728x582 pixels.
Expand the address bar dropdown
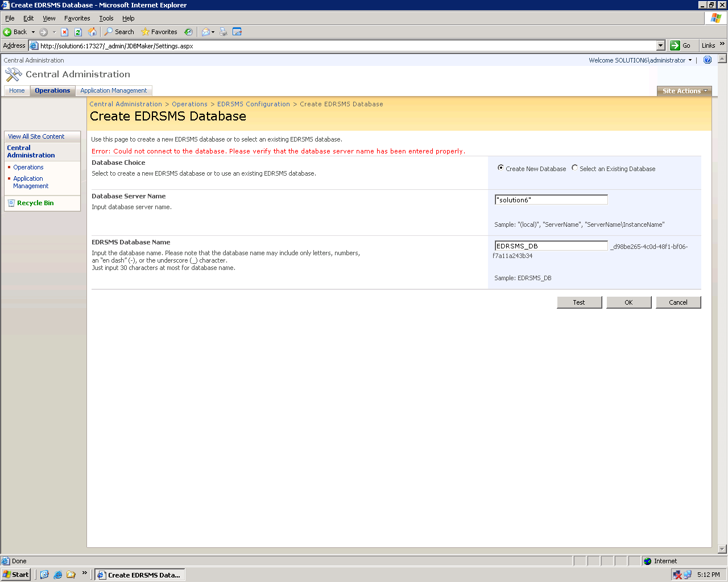pos(661,45)
